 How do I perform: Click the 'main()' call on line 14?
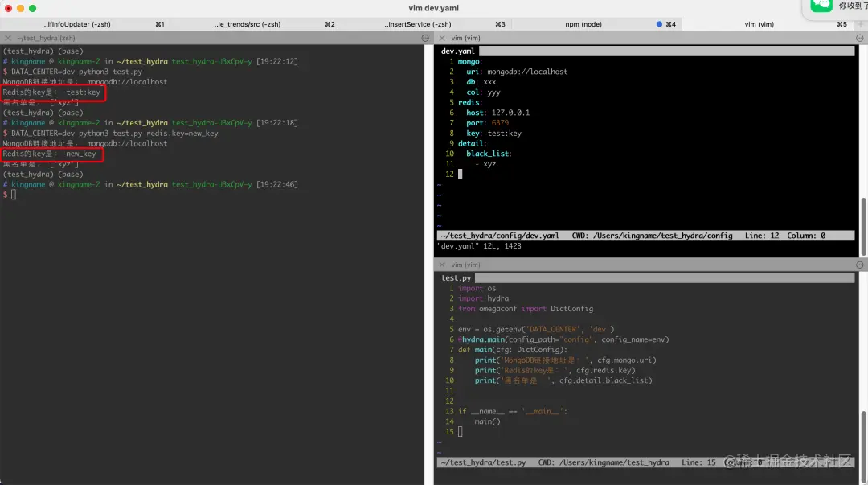pos(487,421)
